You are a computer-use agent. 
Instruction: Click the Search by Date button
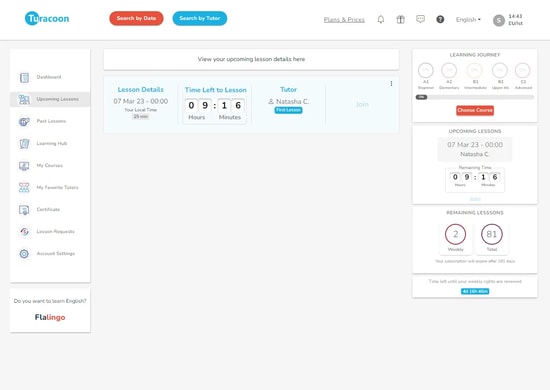point(136,18)
